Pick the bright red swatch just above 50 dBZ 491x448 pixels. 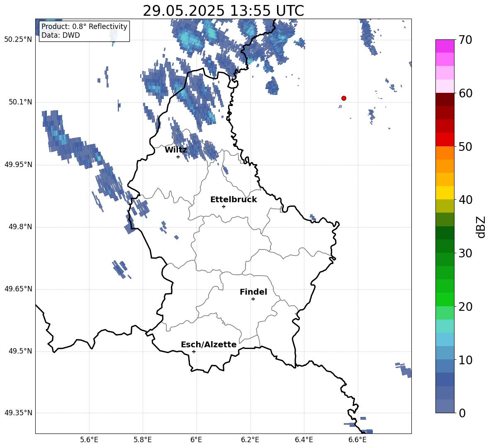coord(445,140)
